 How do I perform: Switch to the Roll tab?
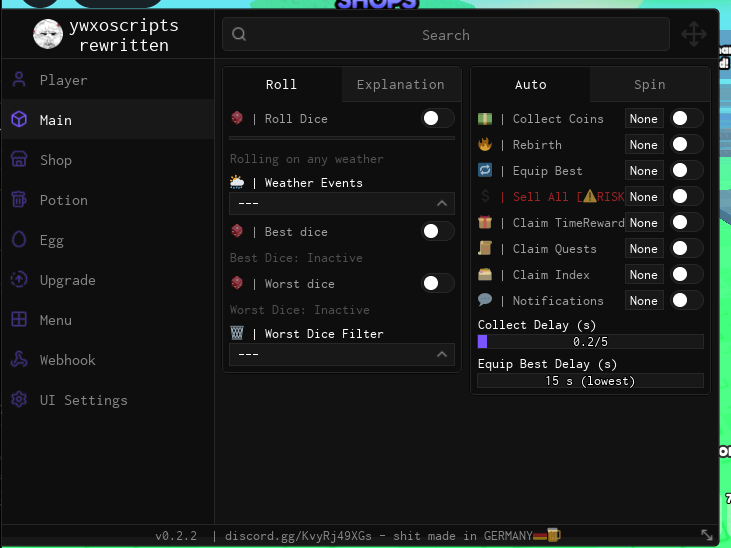coord(282,84)
